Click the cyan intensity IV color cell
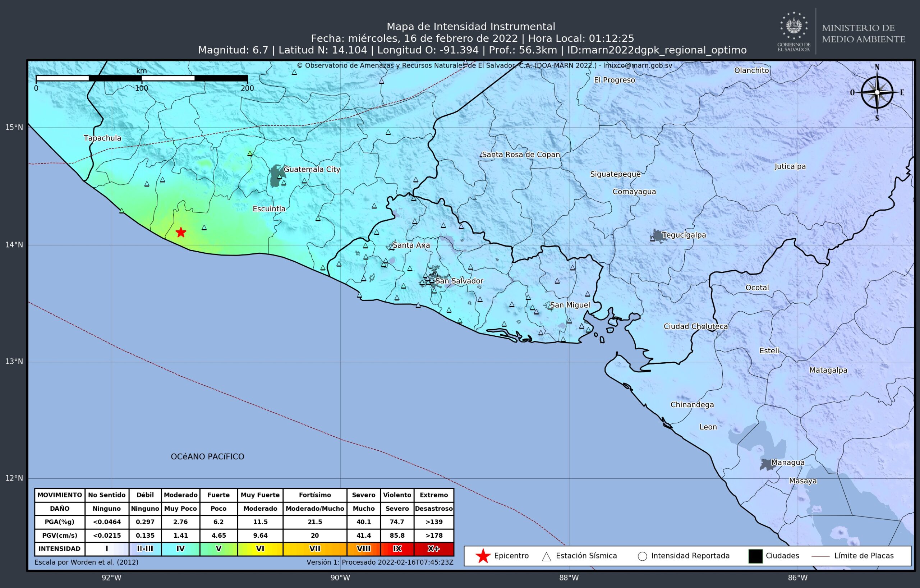The image size is (920, 588). tap(180, 549)
